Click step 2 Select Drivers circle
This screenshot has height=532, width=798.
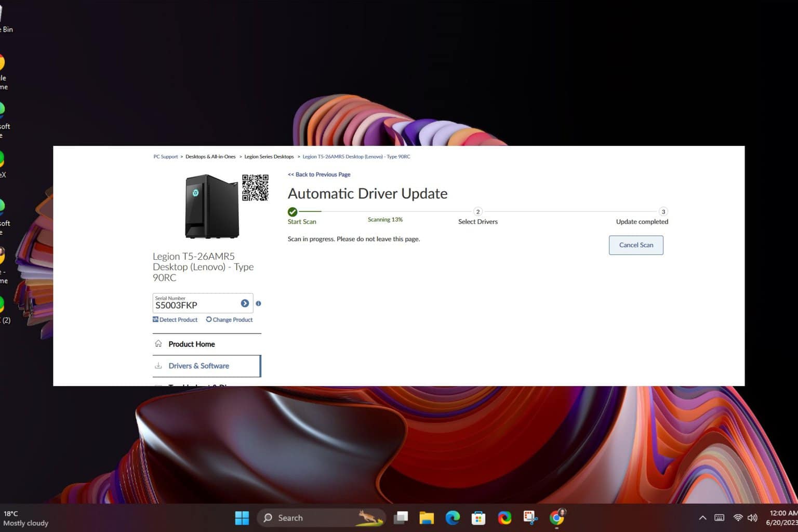(x=478, y=211)
